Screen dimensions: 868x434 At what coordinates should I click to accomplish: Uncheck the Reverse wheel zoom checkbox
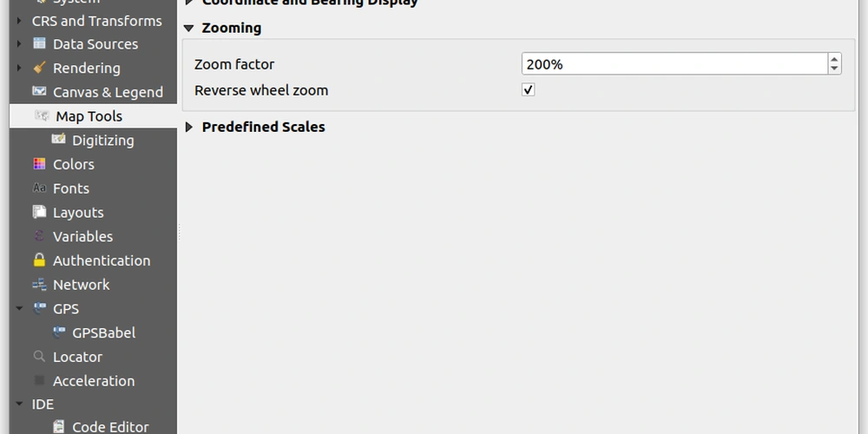(x=528, y=89)
